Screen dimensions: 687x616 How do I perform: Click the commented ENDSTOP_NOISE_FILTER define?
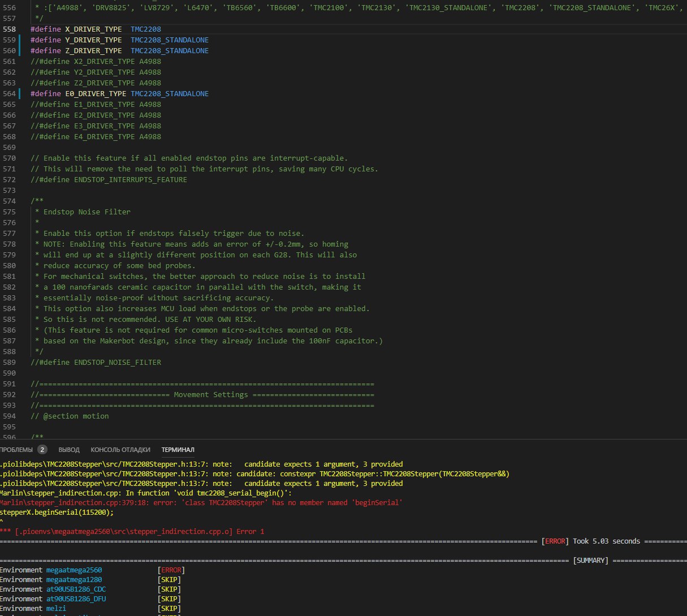(96, 363)
